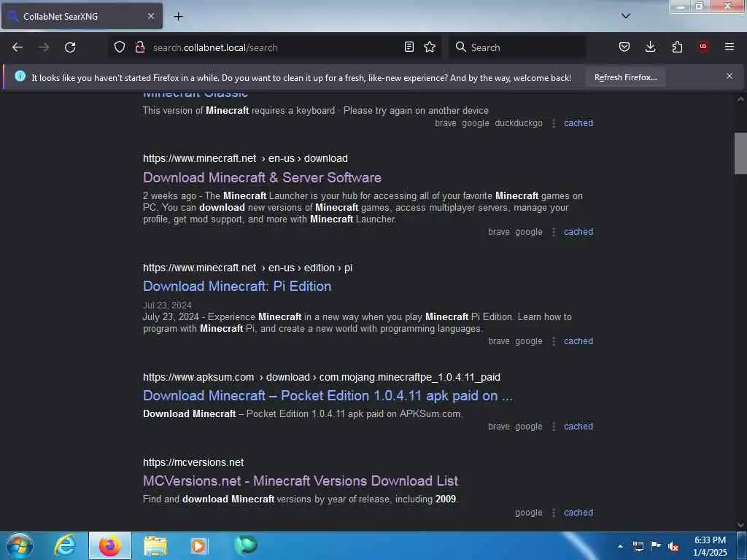Open the green round app in taskbar
This screenshot has width=747, height=560.
tap(246, 545)
